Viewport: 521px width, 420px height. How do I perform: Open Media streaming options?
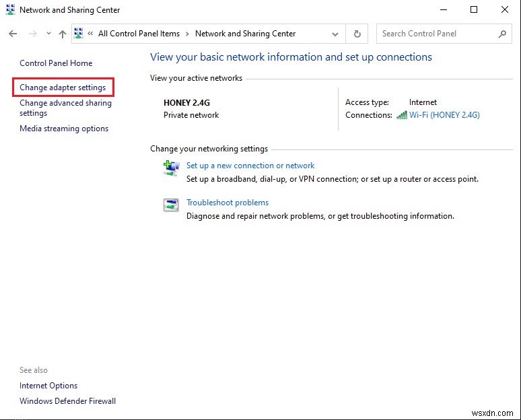pyautogui.click(x=64, y=129)
